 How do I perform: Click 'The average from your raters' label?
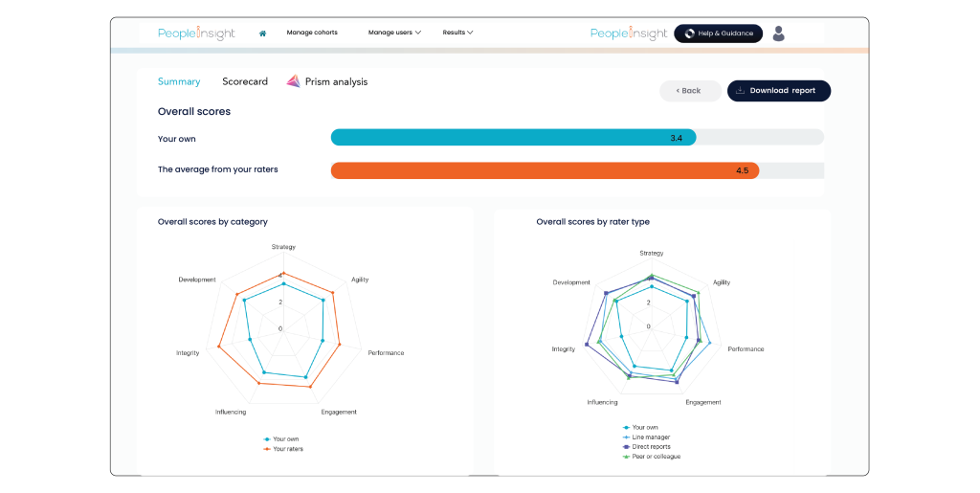[217, 169]
